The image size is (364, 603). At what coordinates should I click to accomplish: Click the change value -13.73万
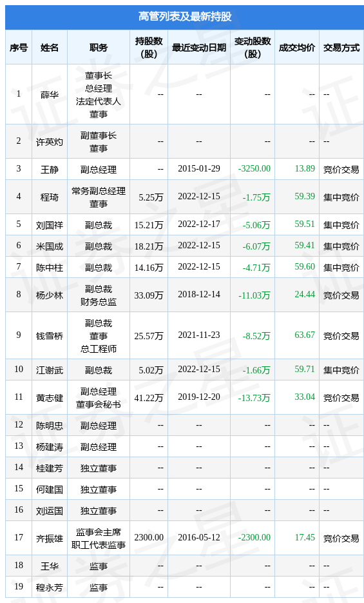point(254,398)
